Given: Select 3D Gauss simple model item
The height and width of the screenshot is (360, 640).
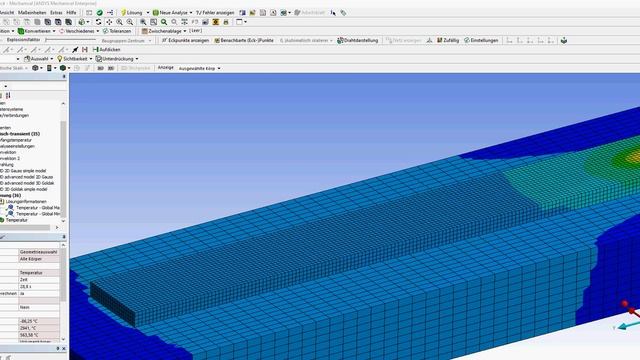Looking at the screenshot, I should click(23, 171).
